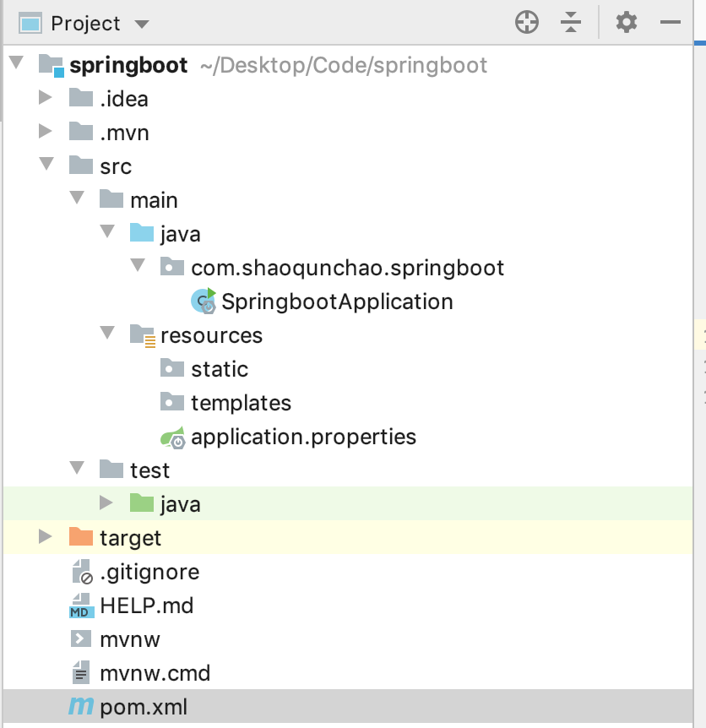Click the HELP.md markdown file icon
Viewport: 706px width, 728px height.
point(82,606)
